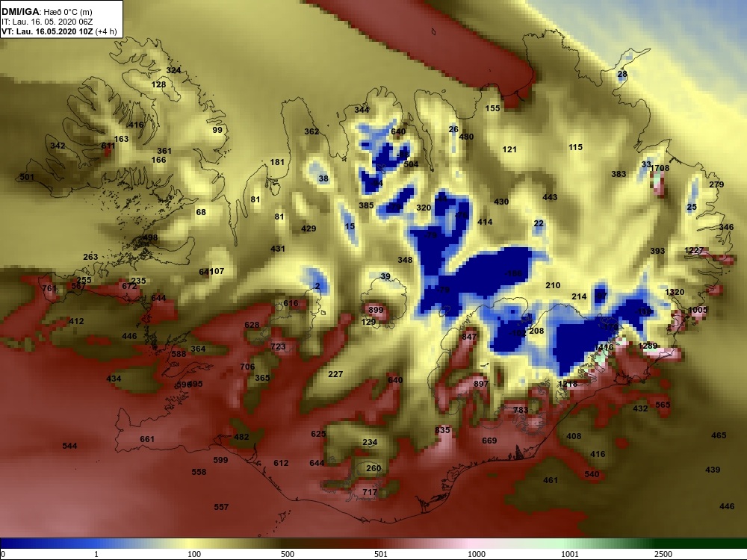Click the map value '68'

[x=201, y=212]
